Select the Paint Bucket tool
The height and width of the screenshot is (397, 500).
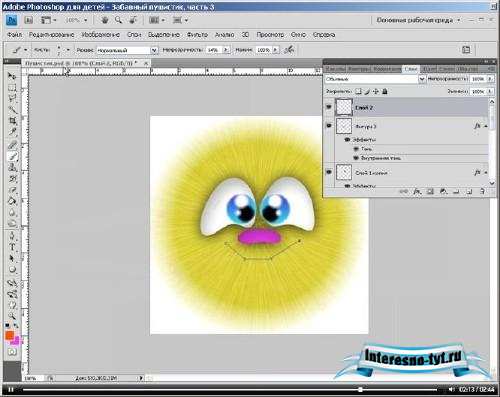tap(12, 201)
